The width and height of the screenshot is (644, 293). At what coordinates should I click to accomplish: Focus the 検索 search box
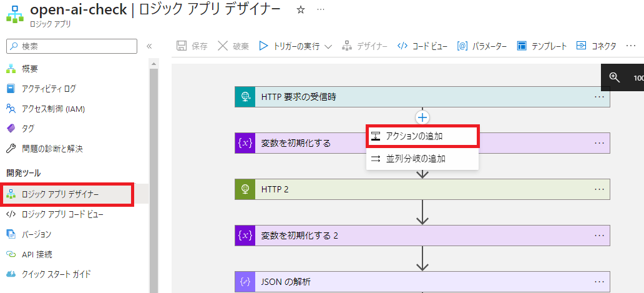click(72, 46)
